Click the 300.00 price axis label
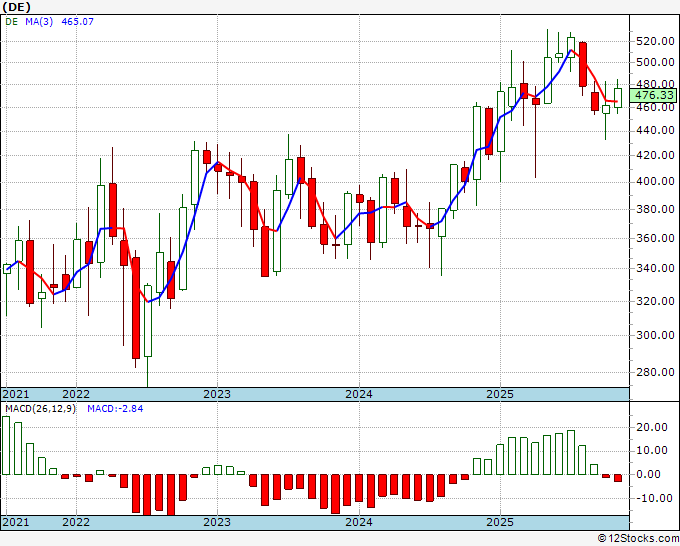The width and height of the screenshot is (680, 546). pyautogui.click(x=655, y=335)
